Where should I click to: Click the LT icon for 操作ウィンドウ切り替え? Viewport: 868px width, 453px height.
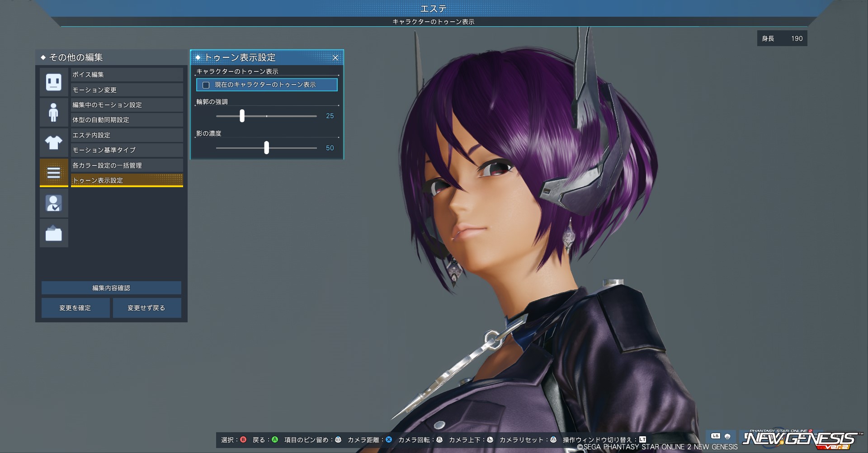pyautogui.click(x=642, y=439)
